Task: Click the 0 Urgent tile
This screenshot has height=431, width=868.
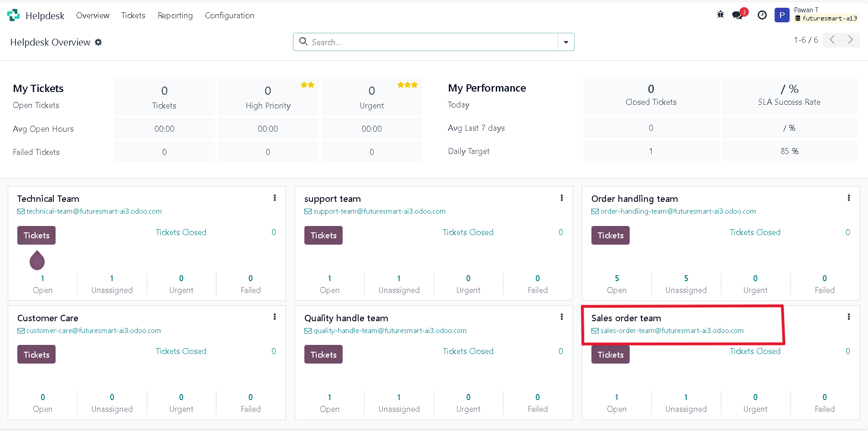Action: tap(371, 96)
